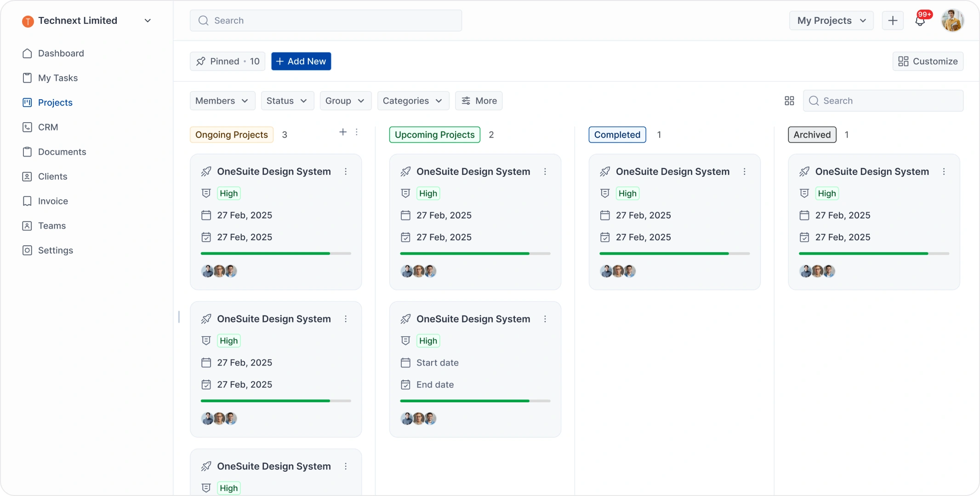This screenshot has width=980, height=496.
Task: Open kebab menu of third Ongoing Projects card
Action: click(346, 466)
